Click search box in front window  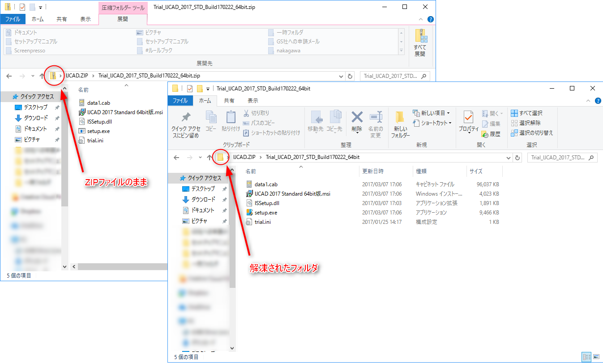562,158
